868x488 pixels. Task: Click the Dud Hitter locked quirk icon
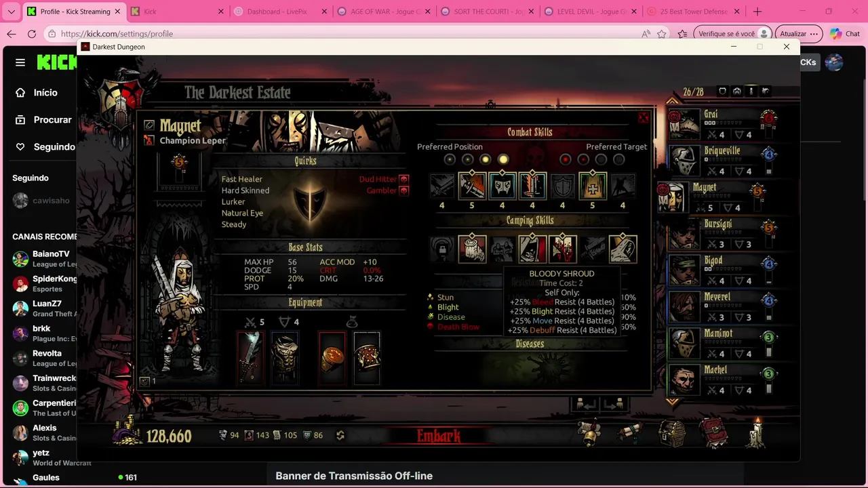(404, 179)
